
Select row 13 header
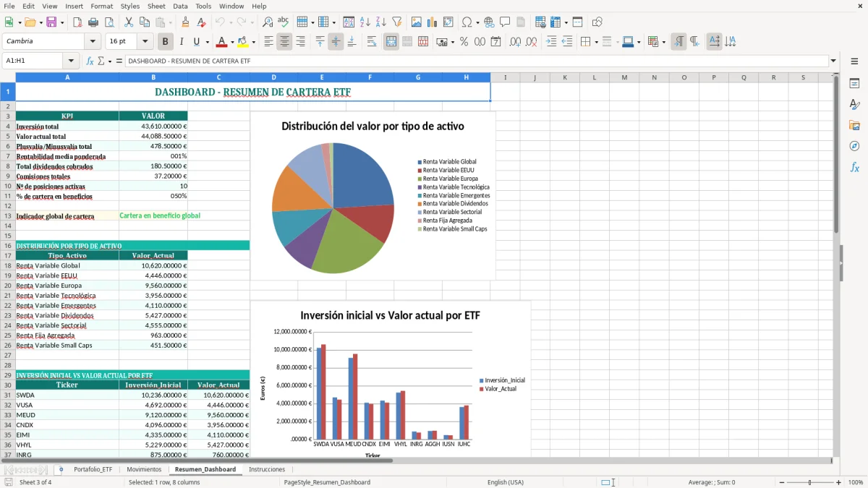pyautogui.click(x=8, y=216)
